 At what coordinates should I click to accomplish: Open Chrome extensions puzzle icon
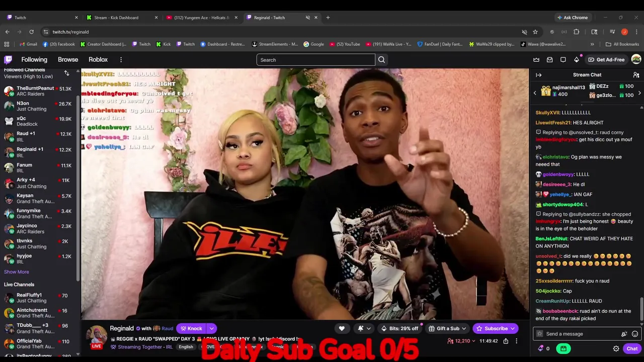tap(577, 32)
